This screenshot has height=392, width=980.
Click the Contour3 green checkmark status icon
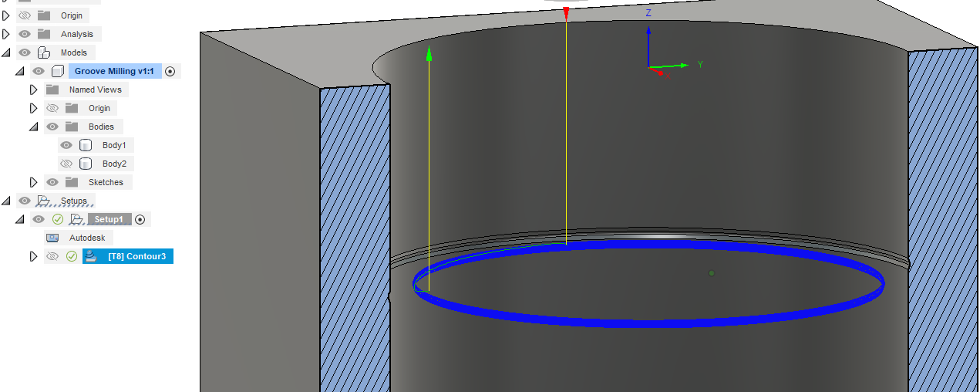(72, 256)
